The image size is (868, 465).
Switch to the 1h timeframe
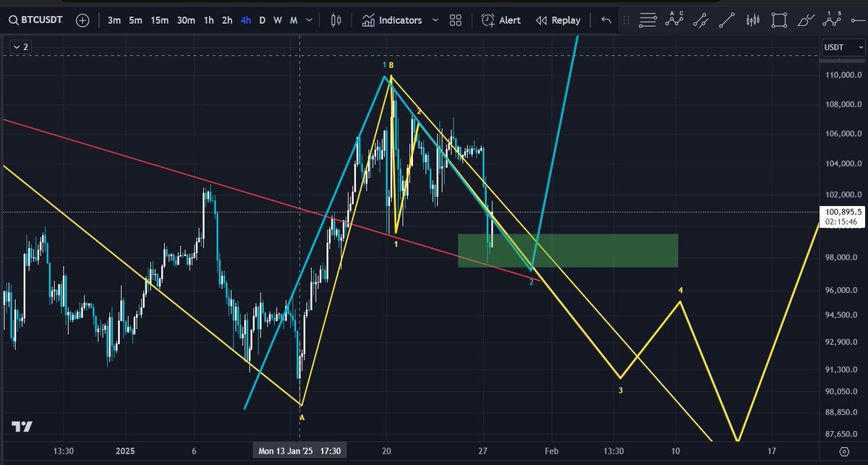[x=208, y=20]
